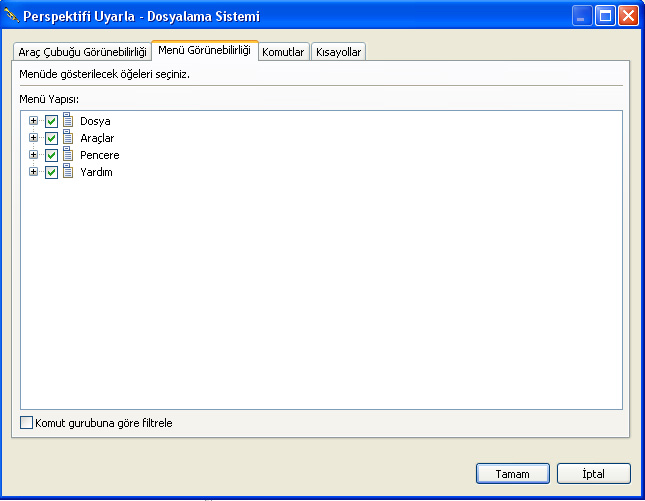Click the Yardım menu document icon
This screenshot has height=501, width=645.
coord(68,172)
